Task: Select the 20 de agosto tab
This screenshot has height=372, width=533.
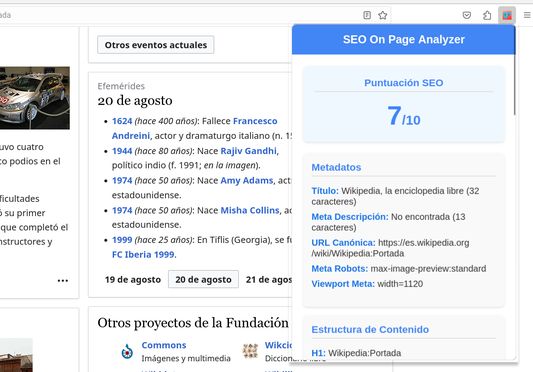Action: point(203,280)
